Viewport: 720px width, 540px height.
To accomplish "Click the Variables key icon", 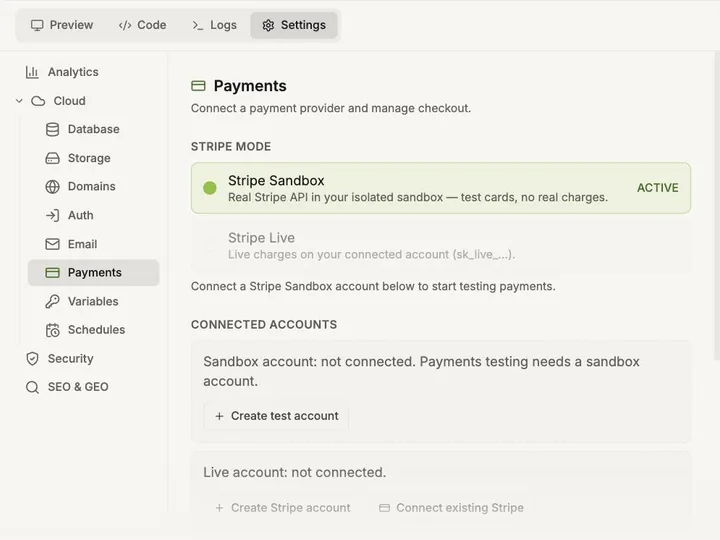I will click(52, 302).
